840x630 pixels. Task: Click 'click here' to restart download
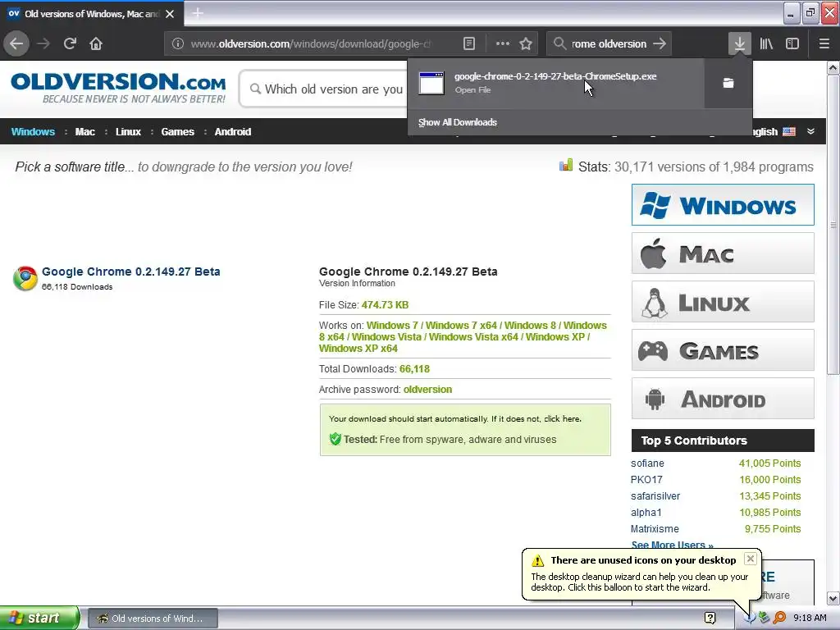tap(562, 419)
